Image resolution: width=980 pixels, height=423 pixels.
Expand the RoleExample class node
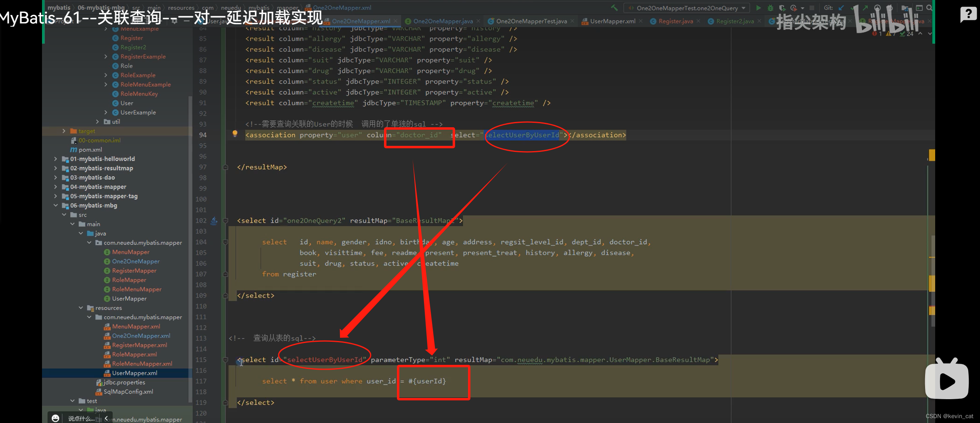pos(106,75)
